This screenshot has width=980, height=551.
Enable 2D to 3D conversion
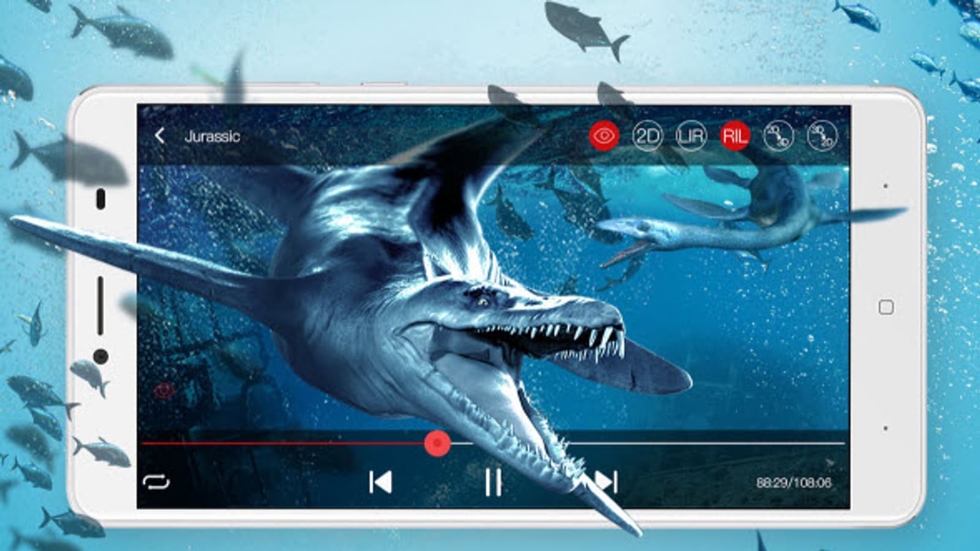tap(778, 135)
